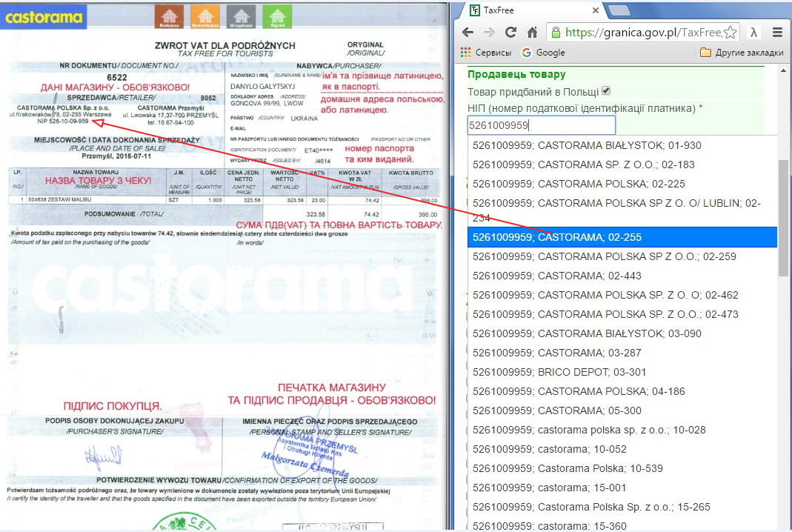The height and width of the screenshot is (532, 792).
Task: Focus the granica.gov.pl address bar
Action: (642, 33)
